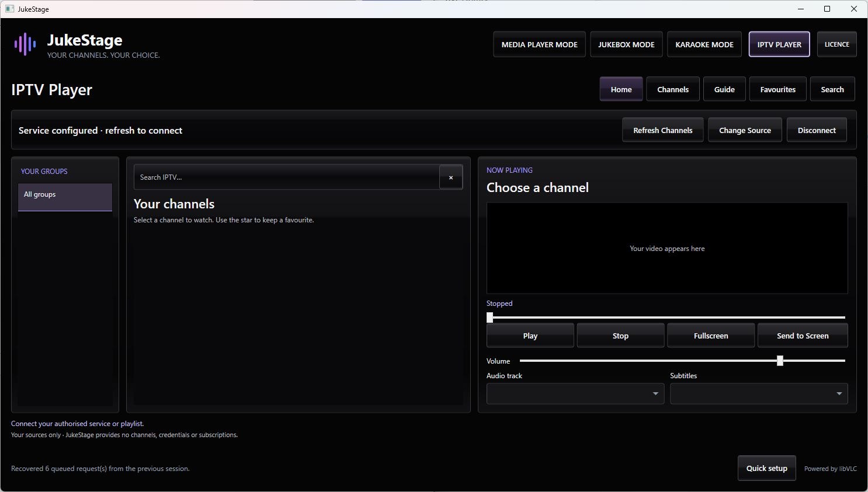Switch to Media Player Mode
868x492 pixels.
coord(539,44)
